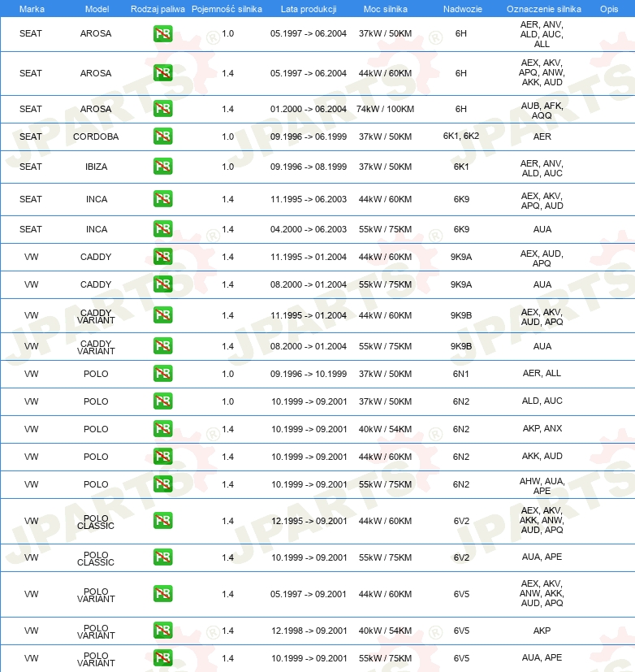Click petrol icon in Inca 55kW row
635x672 pixels.
162,229
